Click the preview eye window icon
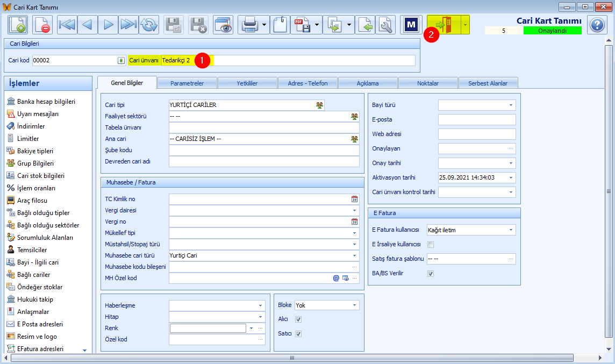Screen dimensions: 615x364 click(x=223, y=25)
